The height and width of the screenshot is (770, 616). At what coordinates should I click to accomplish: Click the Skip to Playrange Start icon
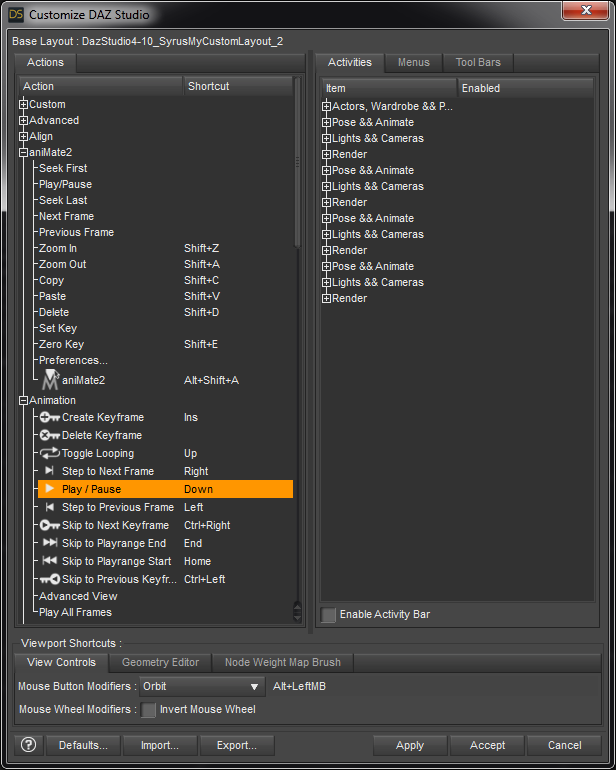click(x=50, y=561)
